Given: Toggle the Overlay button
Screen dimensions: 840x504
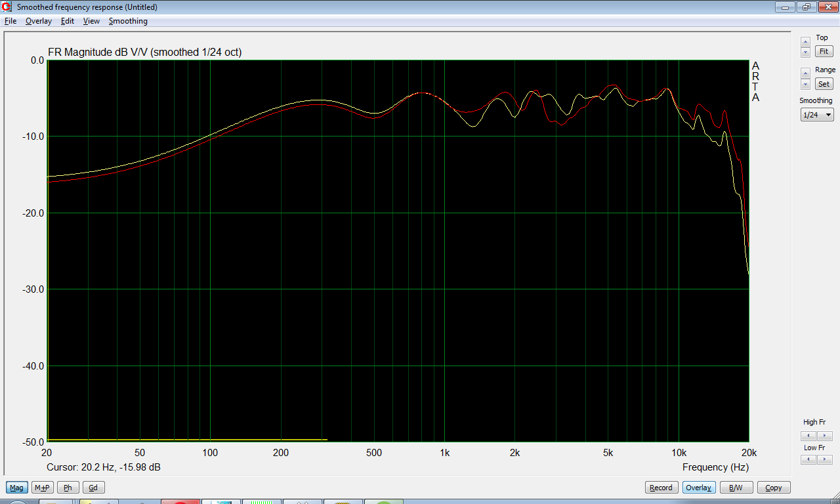Looking at the screenshot, I should click(x=699, y=488).
